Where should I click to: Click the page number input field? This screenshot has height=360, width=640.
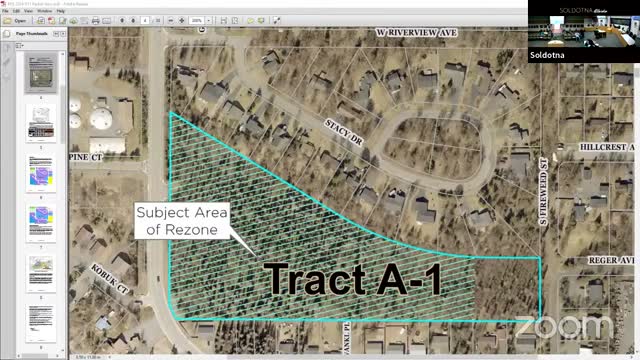point(145,20)
